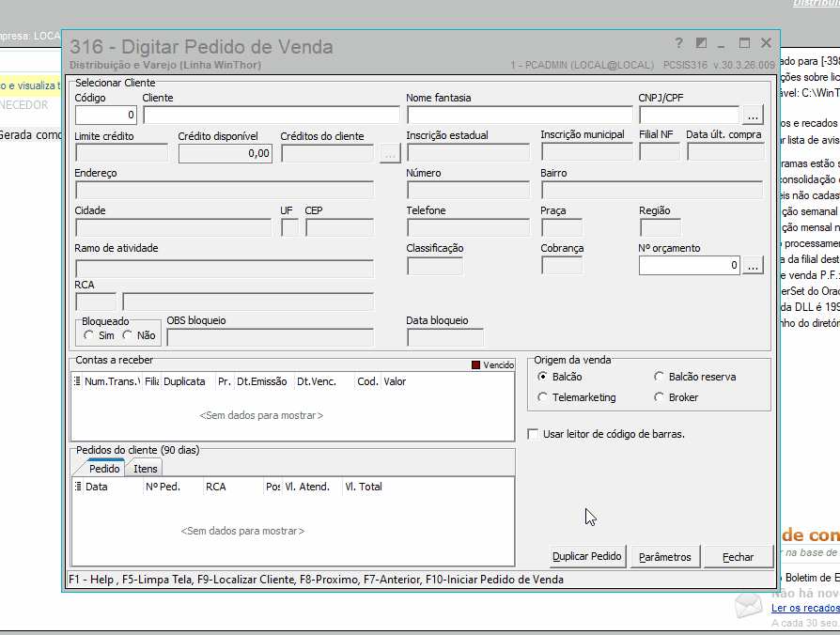Click the window style icon beside help
The width and height of the screenshot is (840, 635).
(701, 43)
